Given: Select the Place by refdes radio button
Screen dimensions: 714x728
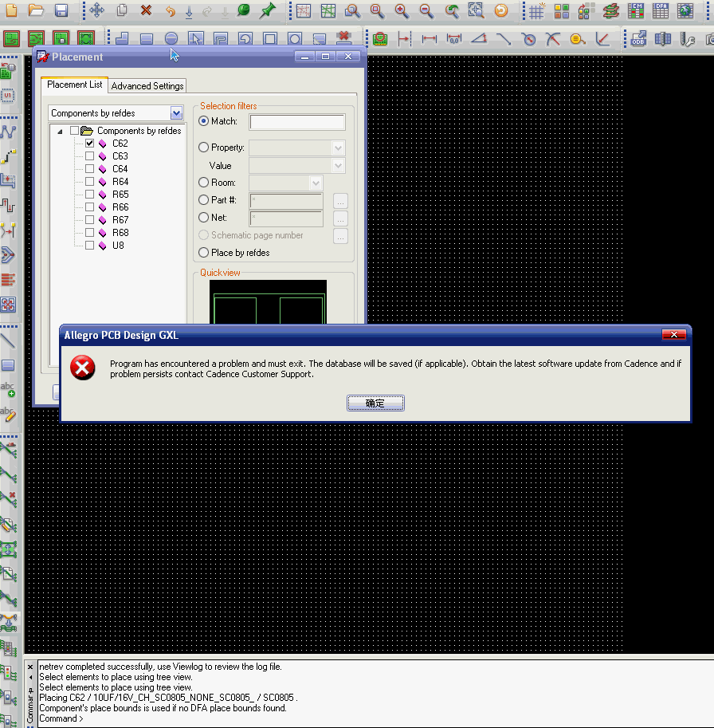Looking at the screenshot, I should pyautogui.click(x=203, y=253).
